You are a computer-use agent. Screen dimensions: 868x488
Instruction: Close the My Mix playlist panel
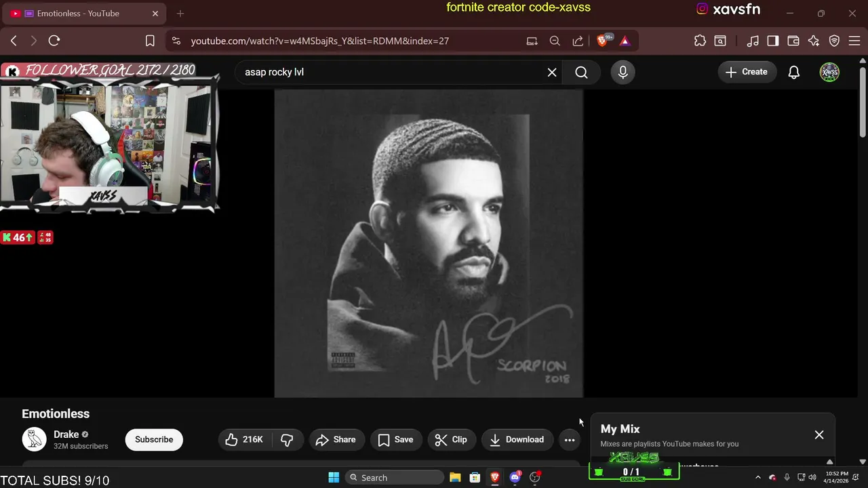(819, 434)
